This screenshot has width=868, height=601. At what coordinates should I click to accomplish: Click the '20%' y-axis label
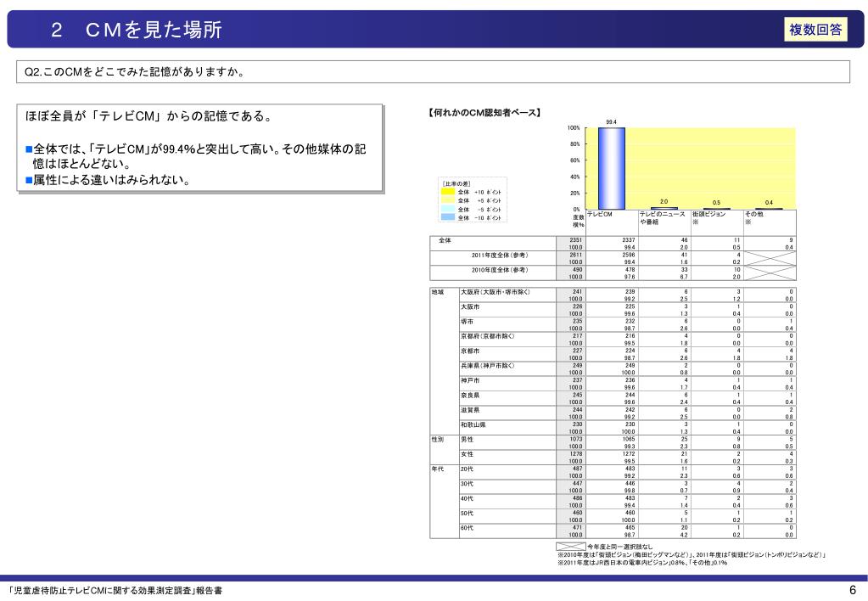(574, 194)
